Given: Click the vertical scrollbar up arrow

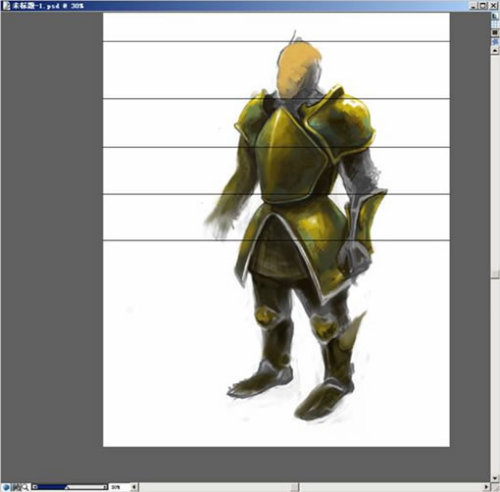Looking at the screenshot, I should [495, 50].
